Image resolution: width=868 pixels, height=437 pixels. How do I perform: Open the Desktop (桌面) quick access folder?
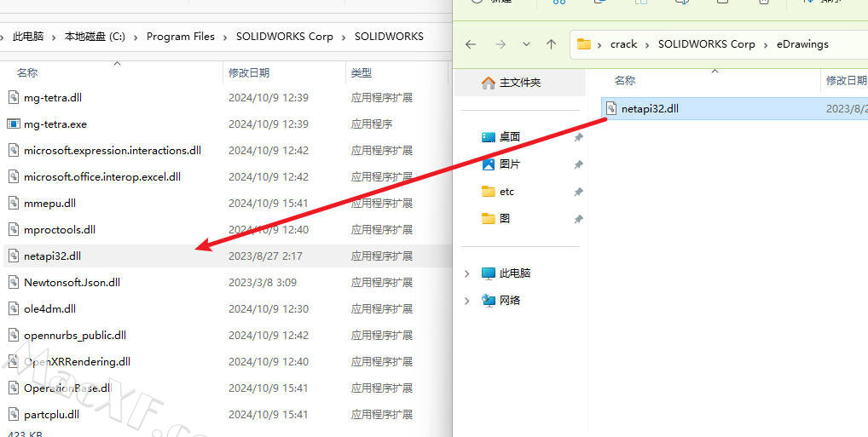tap(509, 137)
